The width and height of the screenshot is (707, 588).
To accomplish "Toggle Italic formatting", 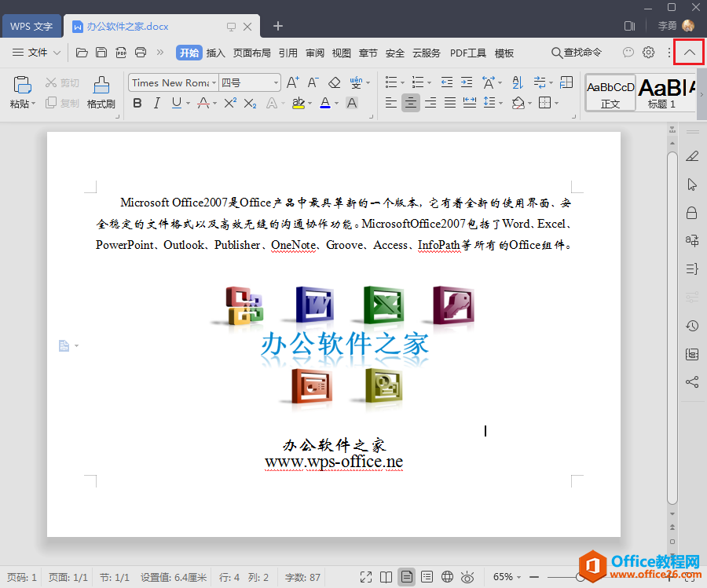I will click(x=157, y=103).
